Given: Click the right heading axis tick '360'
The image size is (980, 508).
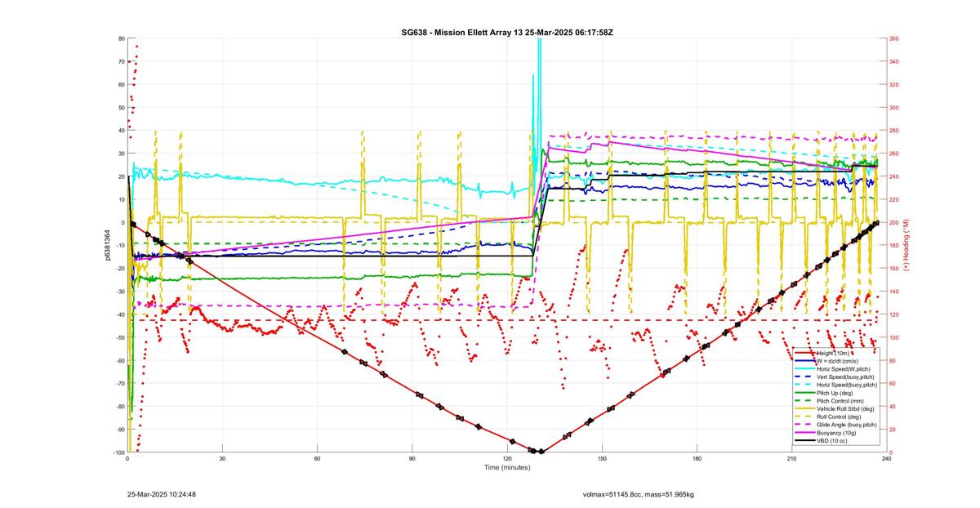Looking at the screenshot, I should (894, 38).
